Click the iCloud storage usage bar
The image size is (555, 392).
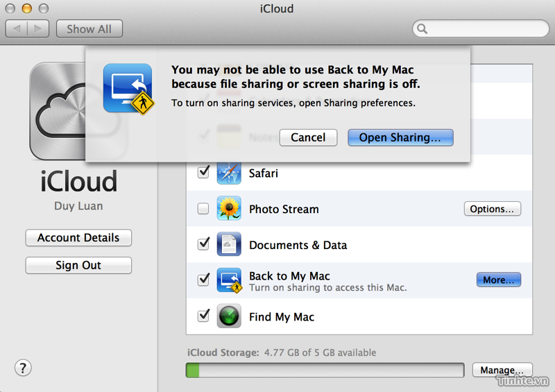(325, 370)
